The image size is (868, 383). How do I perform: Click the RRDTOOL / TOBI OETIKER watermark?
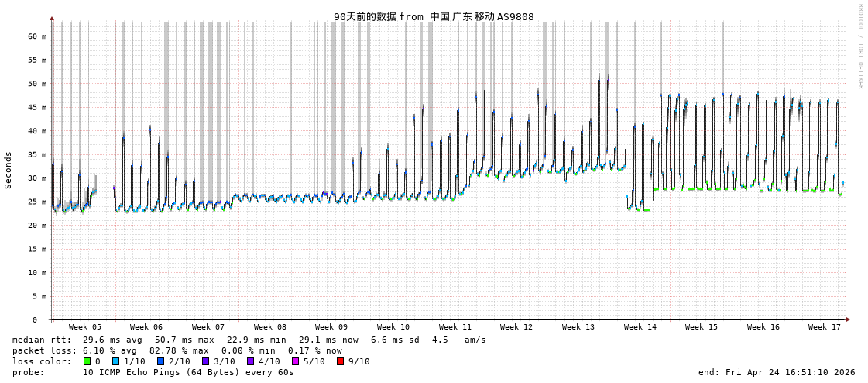859,47
